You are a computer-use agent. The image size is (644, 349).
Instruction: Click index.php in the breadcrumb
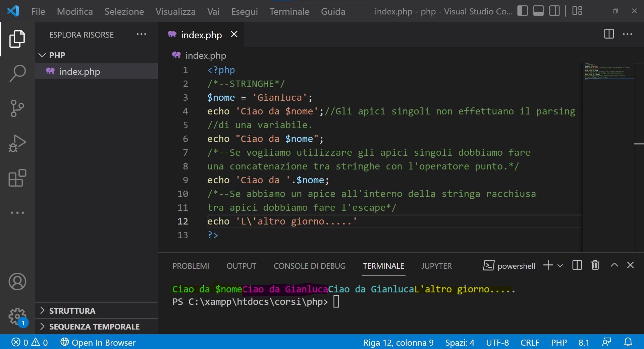point(206,55)
